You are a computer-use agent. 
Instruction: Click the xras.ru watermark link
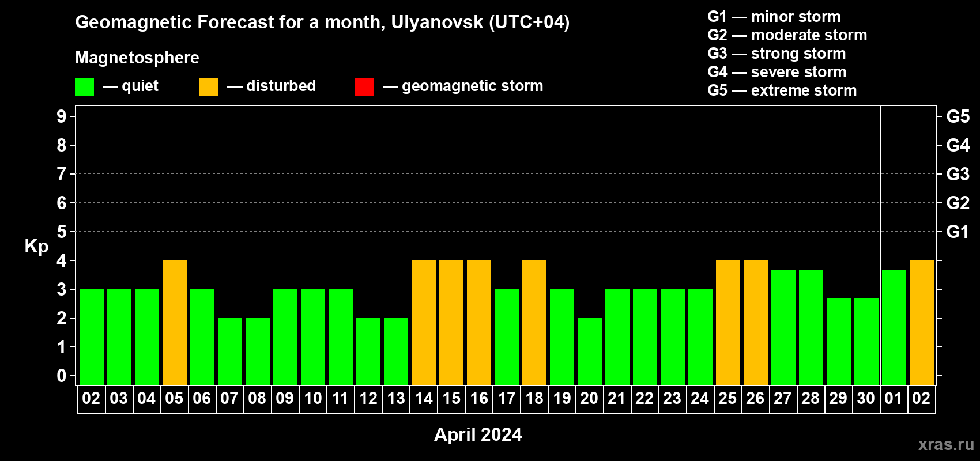point(945,444)
